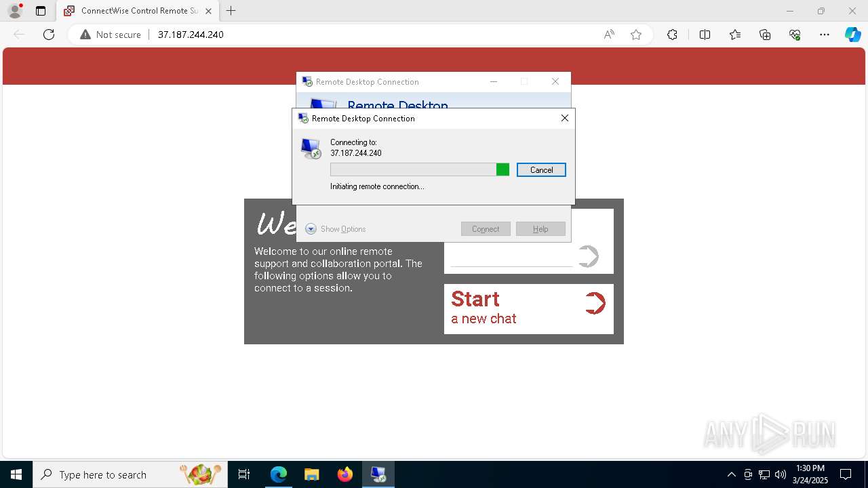Viewport: 868px width, 488px height.
Task: Select Remote Desktop Connection taskbar icon
Action: point(378,474)
